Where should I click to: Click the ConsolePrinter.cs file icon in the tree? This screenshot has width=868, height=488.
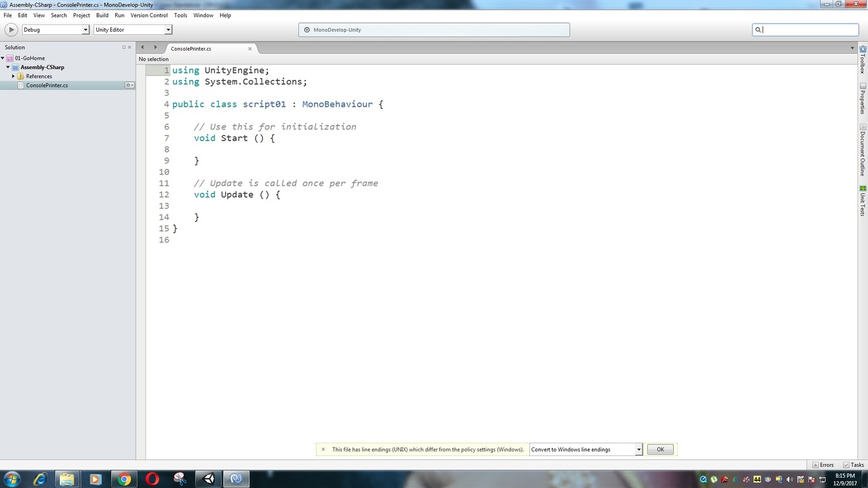point(21,85)
